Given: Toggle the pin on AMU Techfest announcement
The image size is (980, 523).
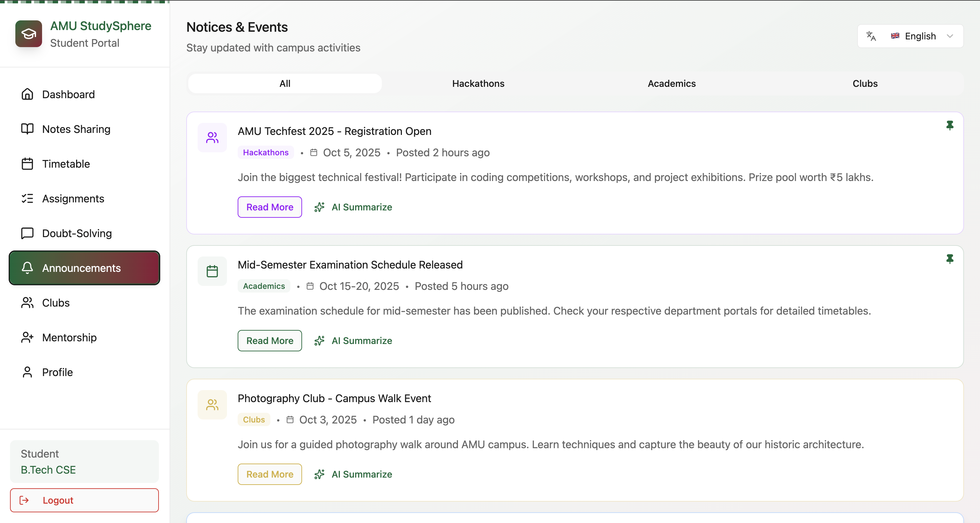Looking at the screenshot, I should [x=950, y=125].
